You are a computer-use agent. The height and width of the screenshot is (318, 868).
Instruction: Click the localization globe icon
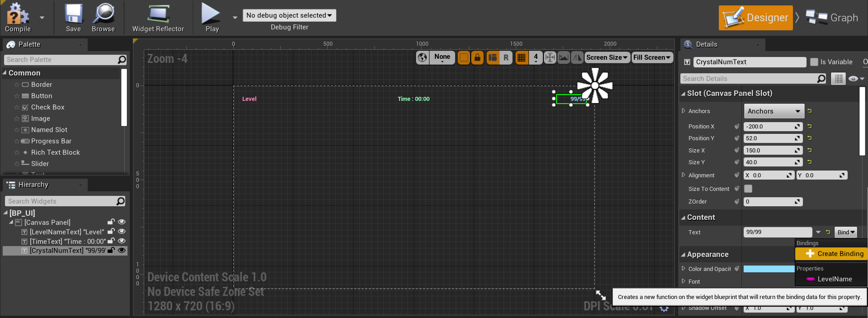tap(422, 57)
